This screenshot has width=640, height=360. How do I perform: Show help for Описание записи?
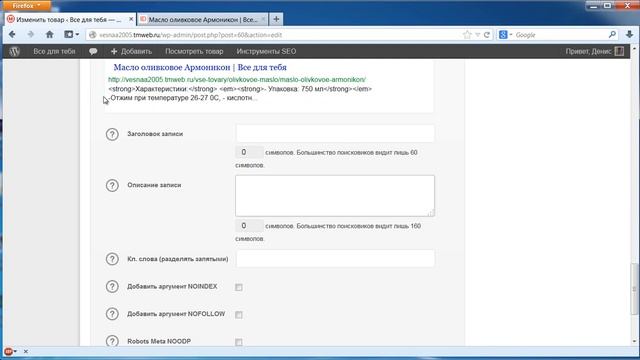(x=112, y=186)
